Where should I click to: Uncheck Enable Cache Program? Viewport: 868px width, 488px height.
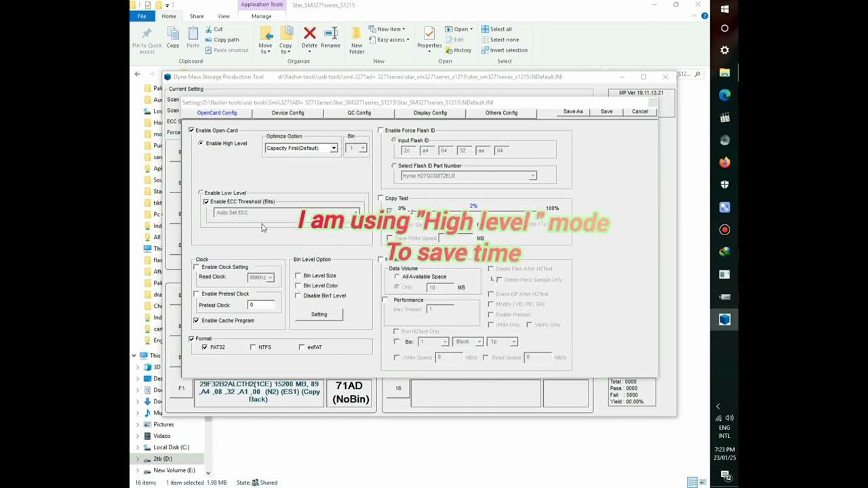pyautogui.click(x=197, y=321)
